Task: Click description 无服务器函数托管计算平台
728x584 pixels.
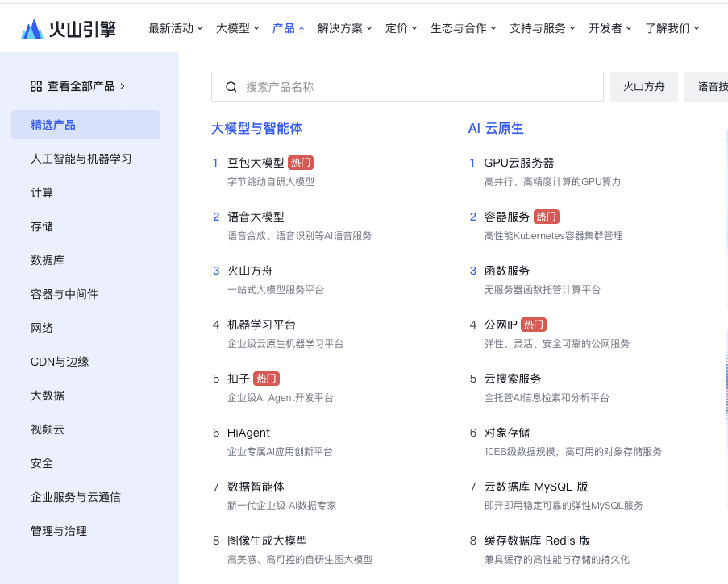Action: tap(543, 290)
